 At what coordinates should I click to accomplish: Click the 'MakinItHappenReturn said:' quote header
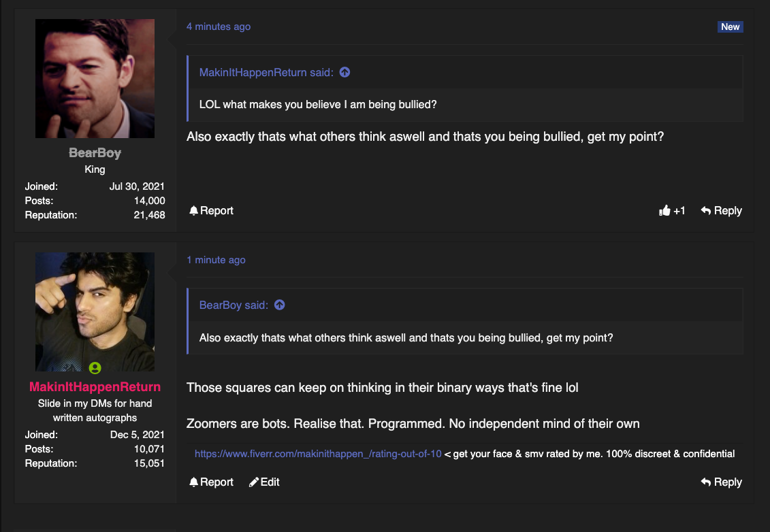point(266,73)
